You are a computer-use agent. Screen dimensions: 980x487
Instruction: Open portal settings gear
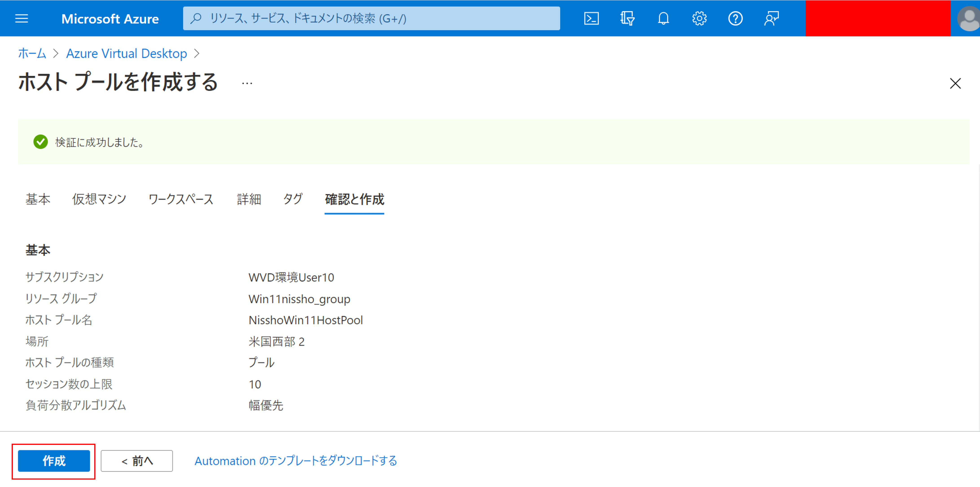tap(699, 18)
